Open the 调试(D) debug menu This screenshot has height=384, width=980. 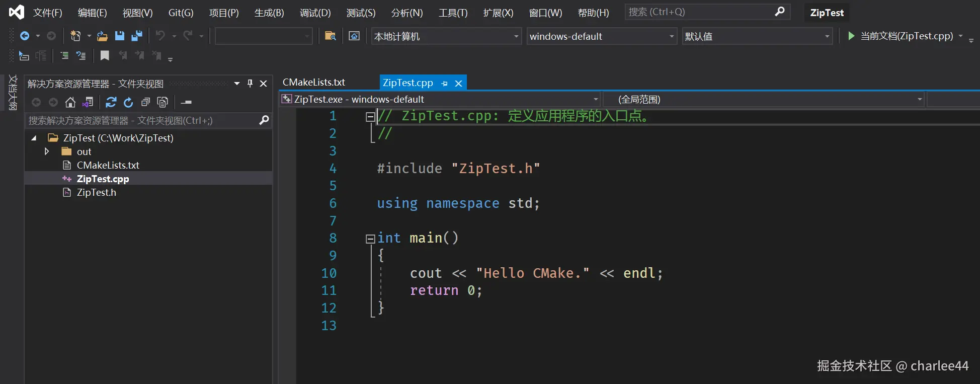coord(315,13)
